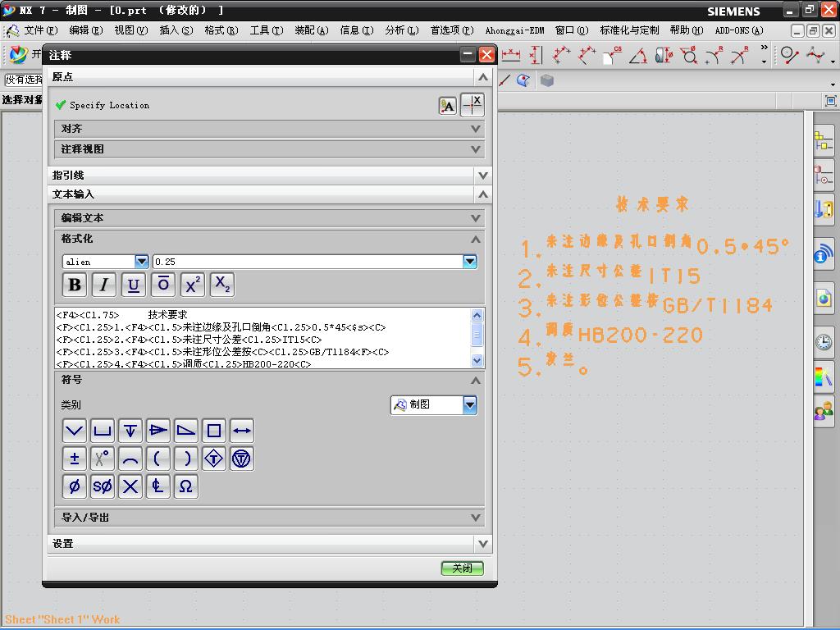Insert countersink symbol
Viewport: 840px width, 630px height.
[74, 431]
